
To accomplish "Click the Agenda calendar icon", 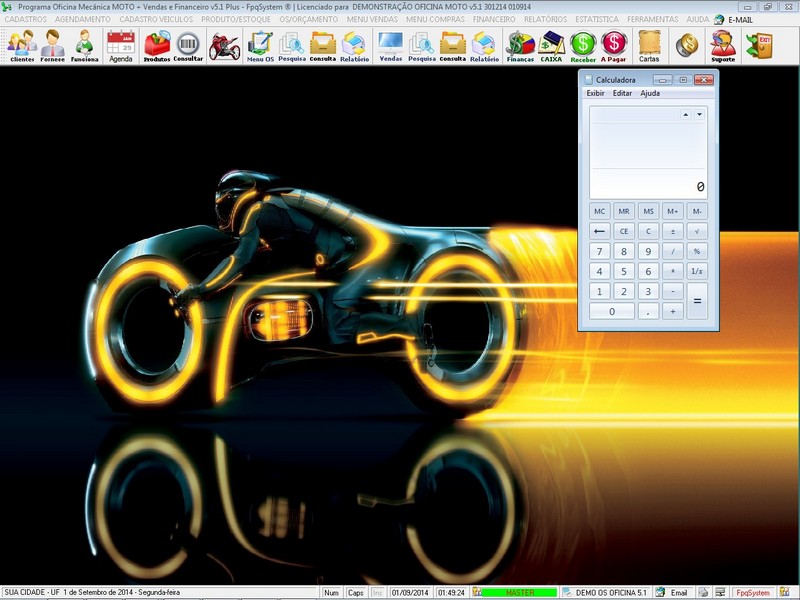I will [120, 45].
